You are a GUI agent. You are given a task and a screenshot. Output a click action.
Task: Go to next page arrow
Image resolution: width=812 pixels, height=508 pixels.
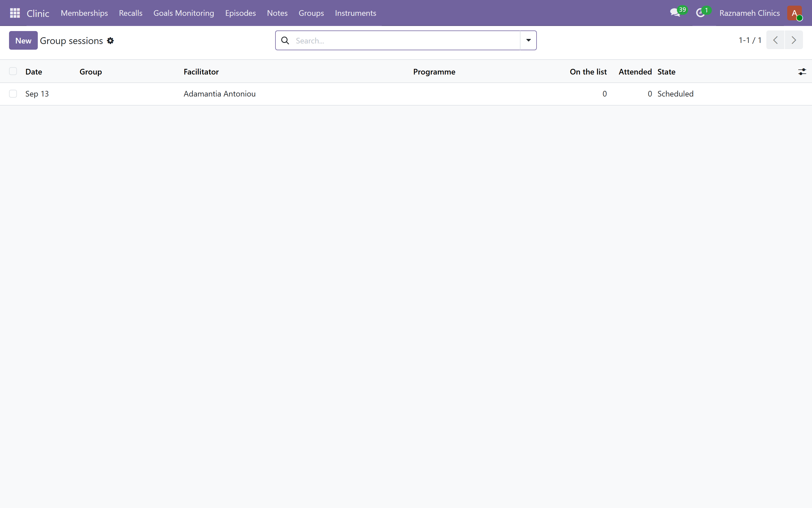pyautogui.click(x=794, y=40)
